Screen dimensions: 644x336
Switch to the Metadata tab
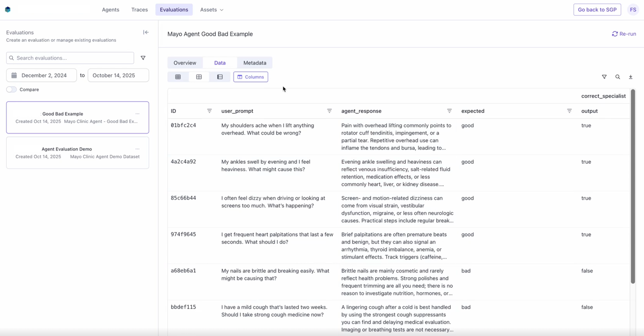pyautogui.click(x=254, y=63)
